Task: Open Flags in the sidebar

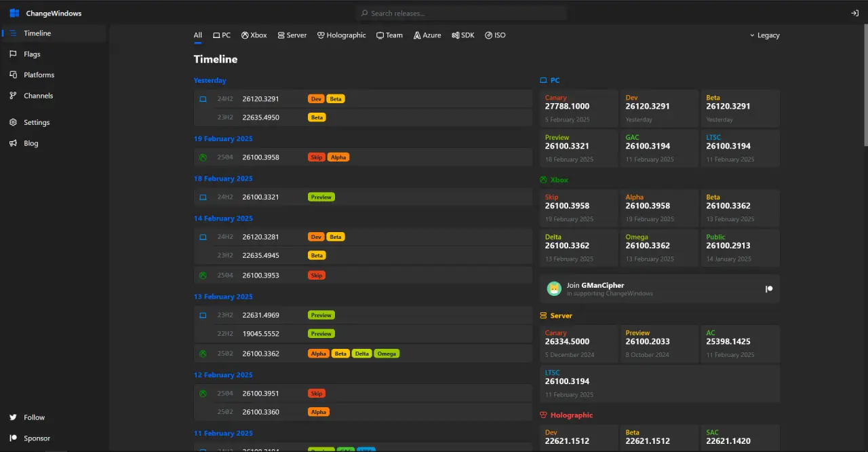Action: tap(54, 54)
